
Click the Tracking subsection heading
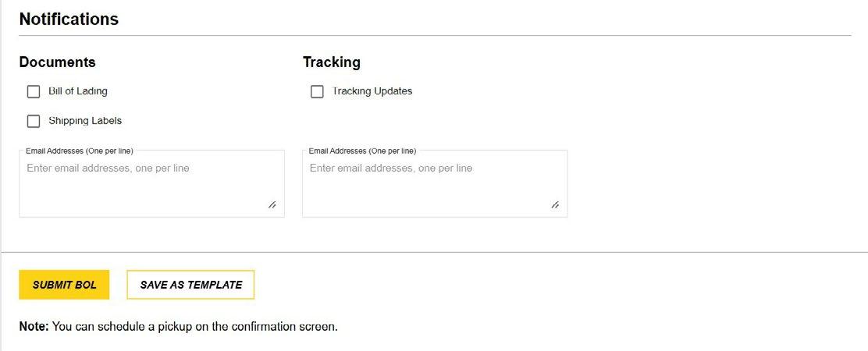332,62
